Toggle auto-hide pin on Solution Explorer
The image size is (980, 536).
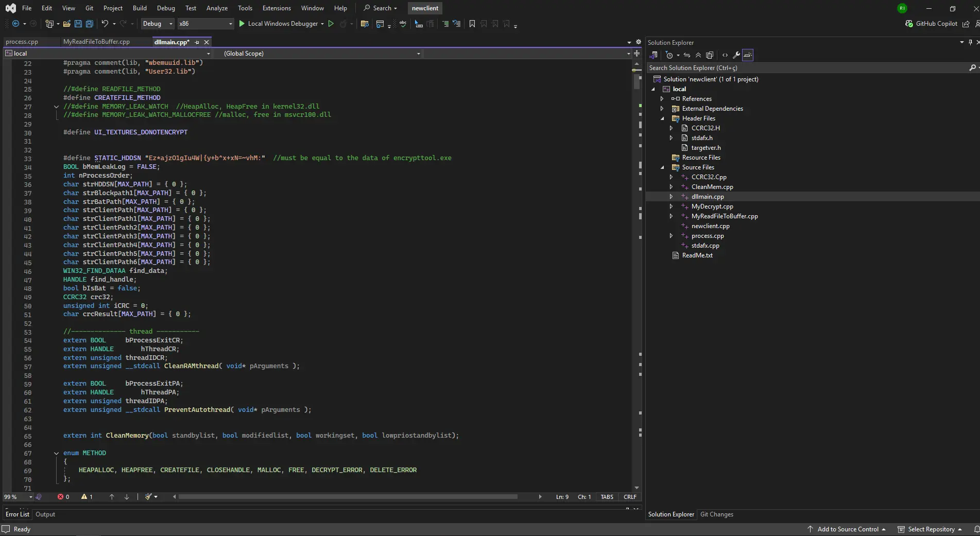point(970,42)
